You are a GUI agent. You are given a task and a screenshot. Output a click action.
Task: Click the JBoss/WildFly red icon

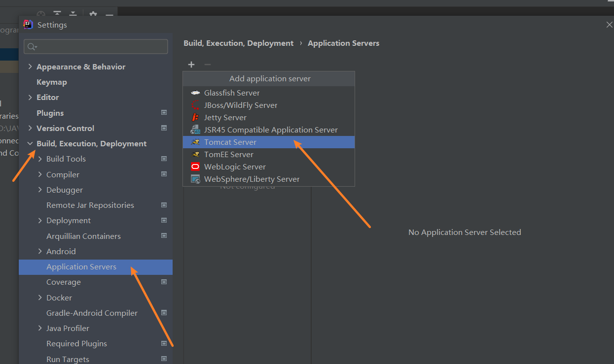click(196, 105)
